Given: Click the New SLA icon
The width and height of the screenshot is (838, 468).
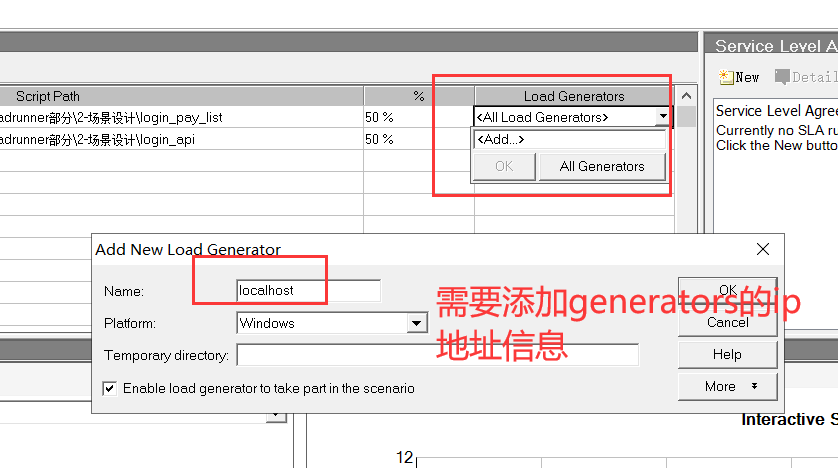Looking at the screenshot, I should coord(725,77).
